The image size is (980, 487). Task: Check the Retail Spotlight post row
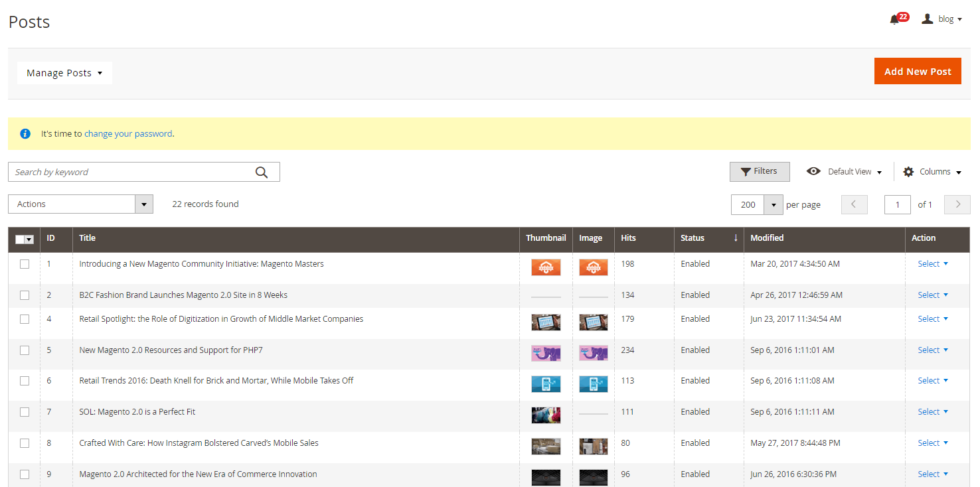pos(25,319)
